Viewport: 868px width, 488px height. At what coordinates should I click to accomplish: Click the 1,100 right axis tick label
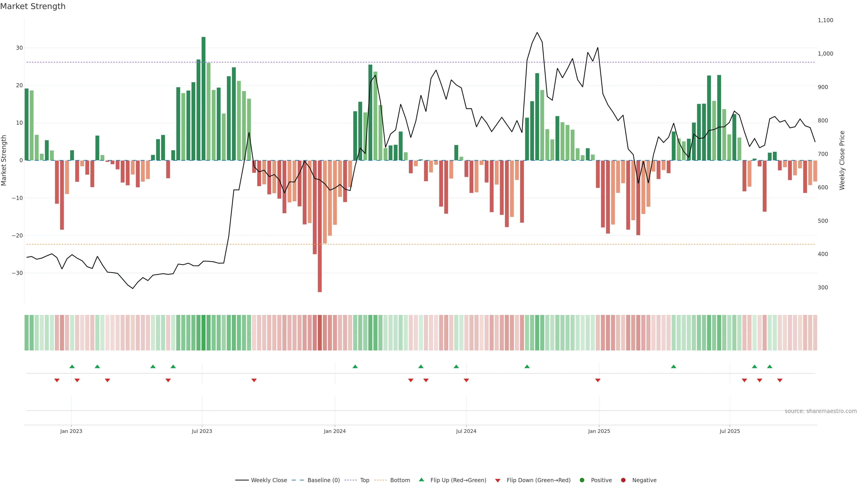[x=825, y=20]
